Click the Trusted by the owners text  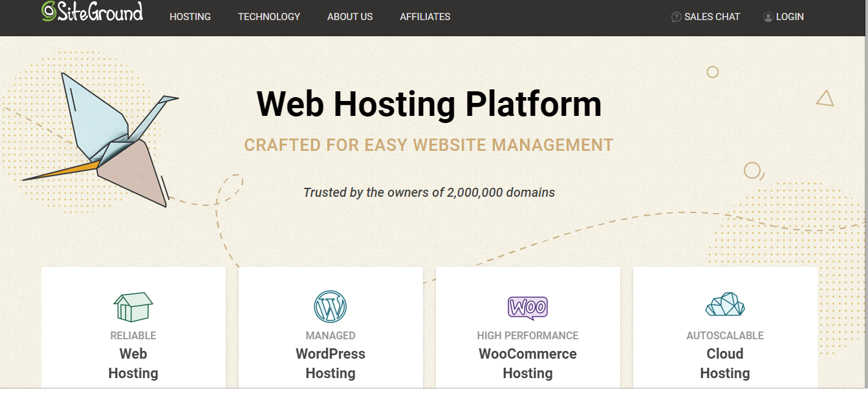click(x=429, y=192)
